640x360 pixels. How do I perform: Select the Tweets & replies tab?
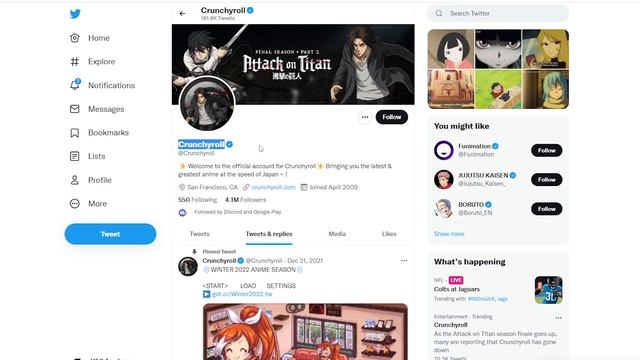point(269,234)
